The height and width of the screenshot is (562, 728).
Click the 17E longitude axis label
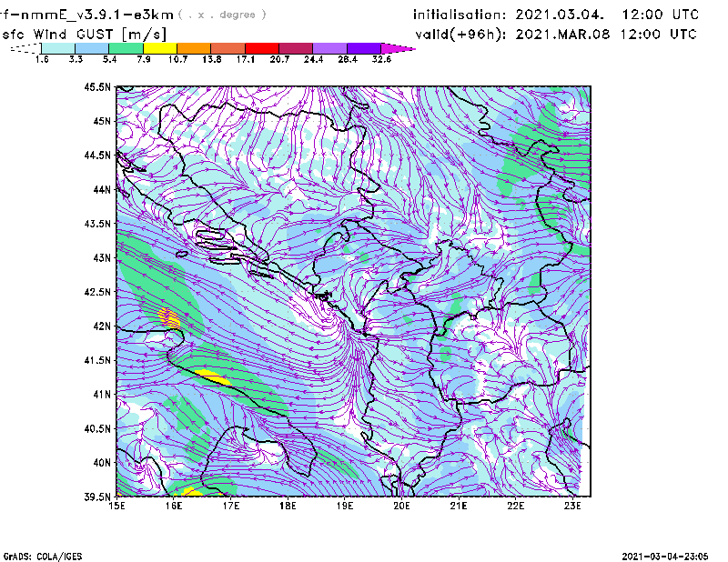coord(231,506)
